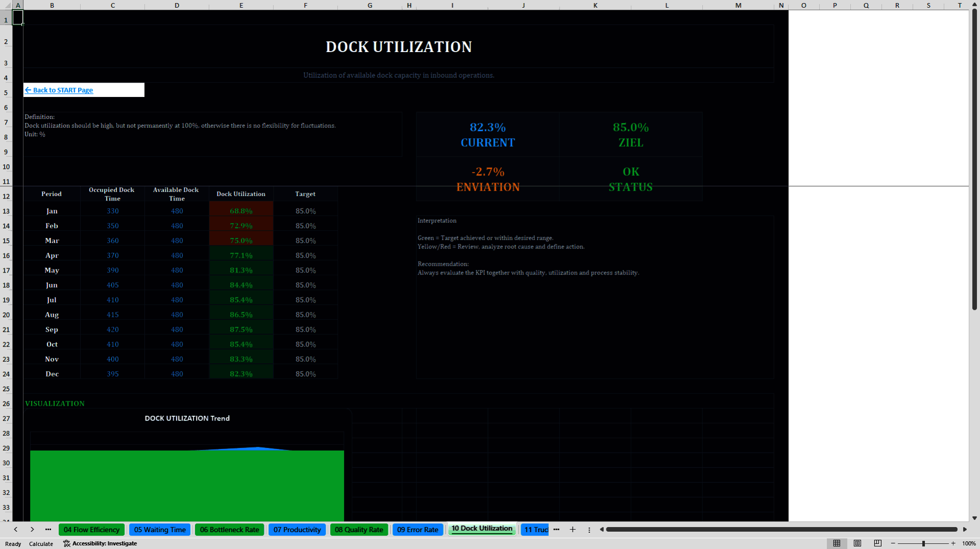This screenshot has width=980, height=549.
Task: Click the horizontal scroll left arrow
Action: tap(602, 530)
